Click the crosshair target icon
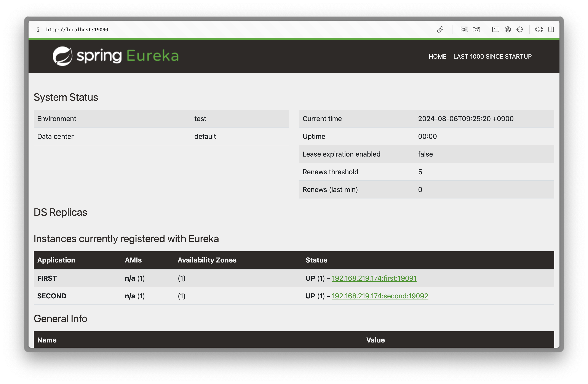The image size is (588, 384). tap(520, 30)
